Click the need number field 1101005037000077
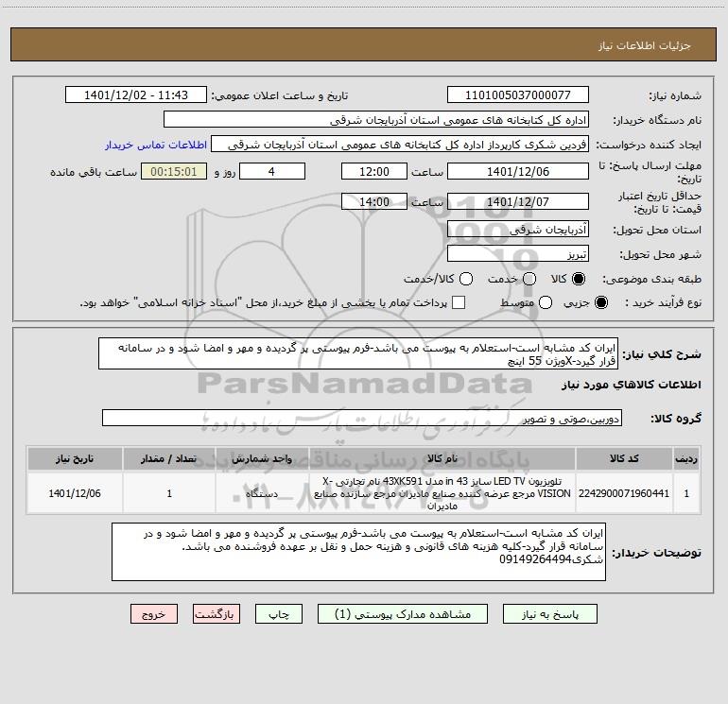The image size is (728, 704). (x=518, y=94)
